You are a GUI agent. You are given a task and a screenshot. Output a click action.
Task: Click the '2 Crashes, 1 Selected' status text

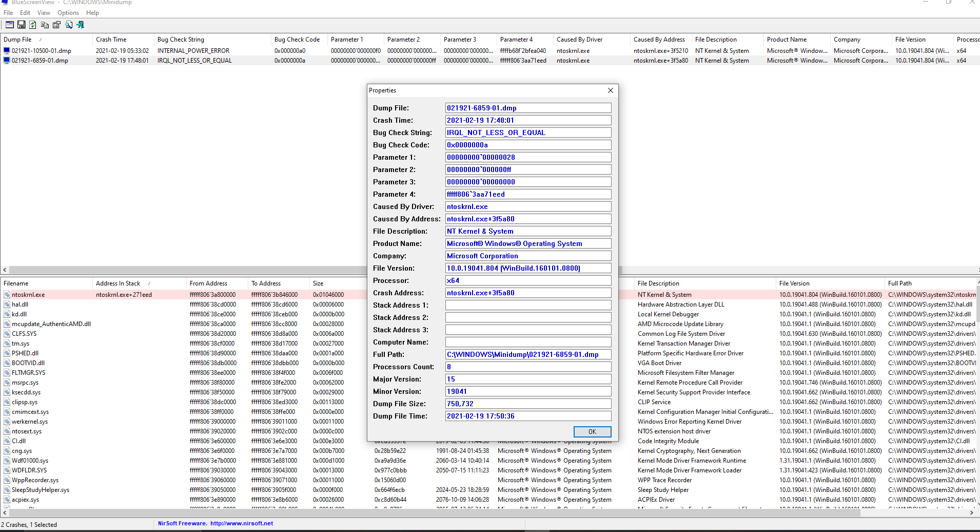(x=29, y=525)
